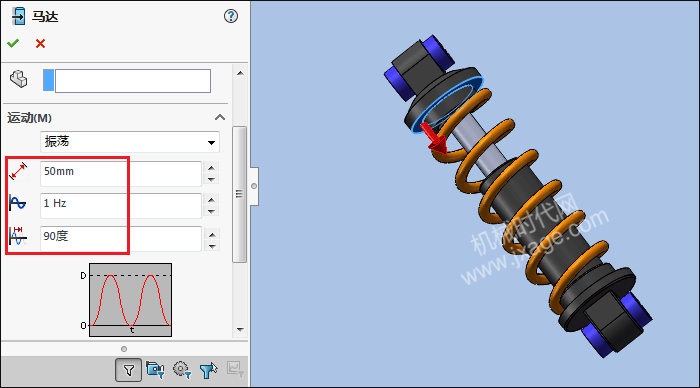Select the filter funnel button in bottom toolbar

tap(129, 370)
